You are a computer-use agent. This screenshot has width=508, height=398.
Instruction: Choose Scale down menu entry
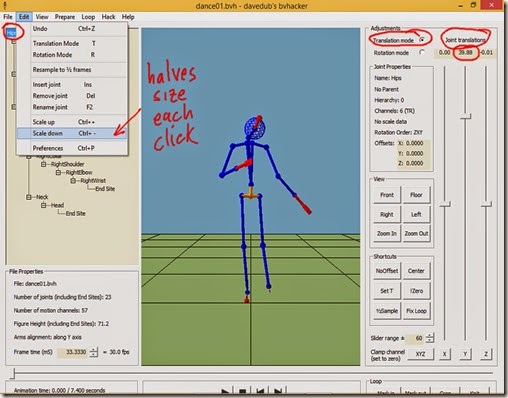point(72,133)
